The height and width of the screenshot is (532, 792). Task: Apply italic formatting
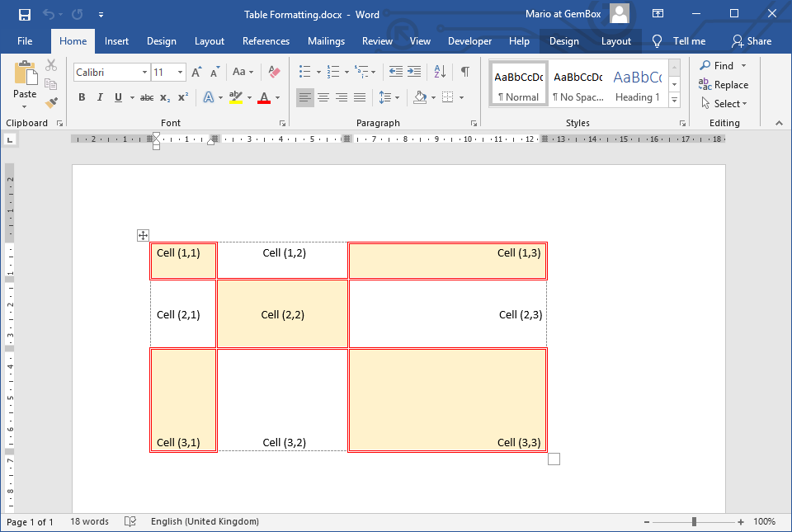pyautogui.click(x=99, y=97)
